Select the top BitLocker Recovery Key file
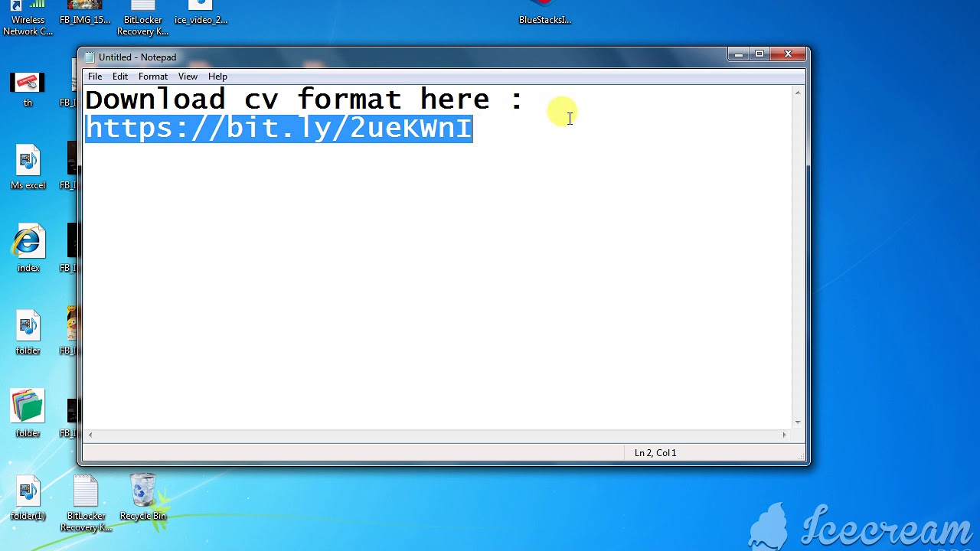Image resolution: width=980 pixels, height=551 pixels. point(142,19)
